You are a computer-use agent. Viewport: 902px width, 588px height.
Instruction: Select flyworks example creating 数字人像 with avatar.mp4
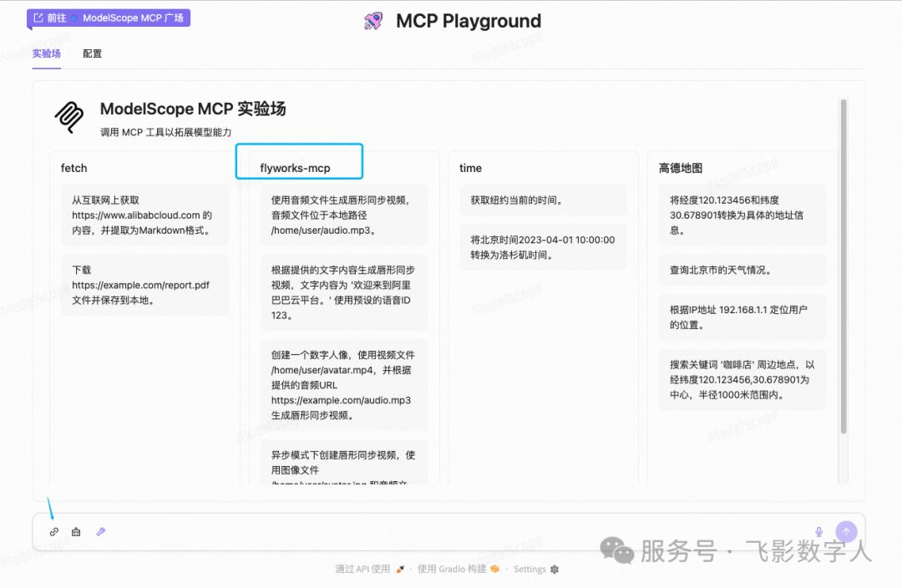pyautogui.click(x=344, y=385)
